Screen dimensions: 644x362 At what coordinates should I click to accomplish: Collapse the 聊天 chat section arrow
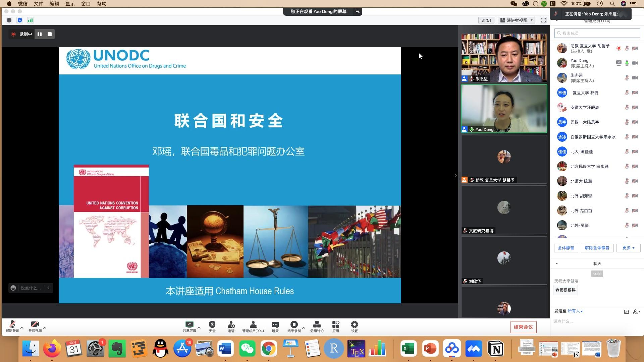[557, 263]
